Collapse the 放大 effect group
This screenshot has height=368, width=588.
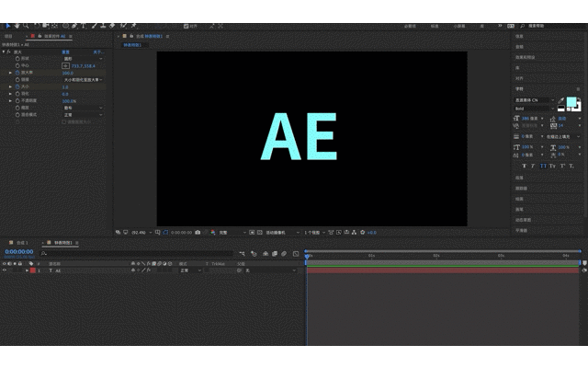(4, 52)
